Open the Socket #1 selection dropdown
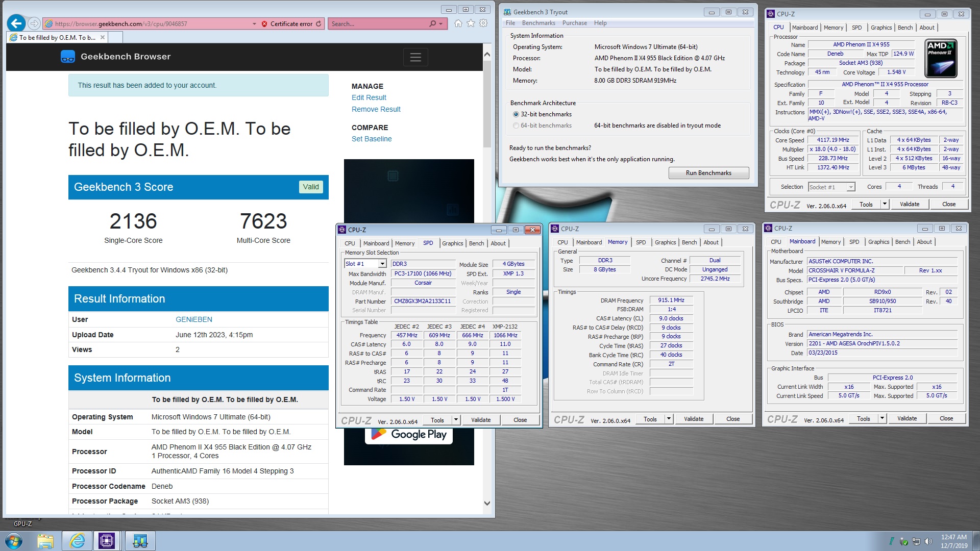The image size is (980, 551). pos(851,187)
